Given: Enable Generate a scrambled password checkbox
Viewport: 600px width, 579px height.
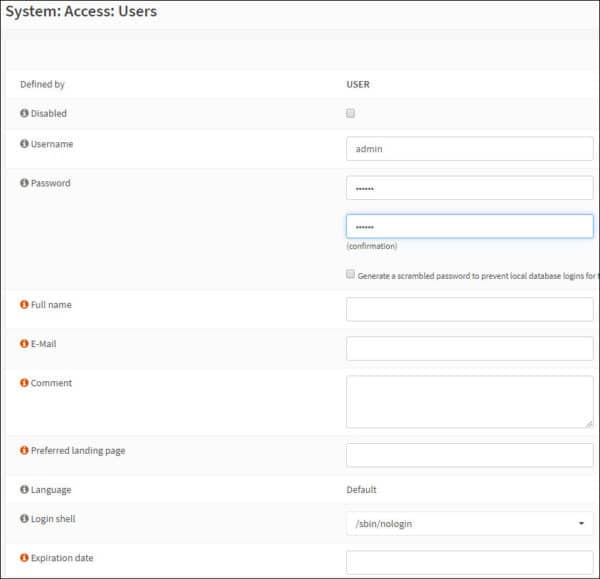Looking at the screenshot, I should click(350, 274).
